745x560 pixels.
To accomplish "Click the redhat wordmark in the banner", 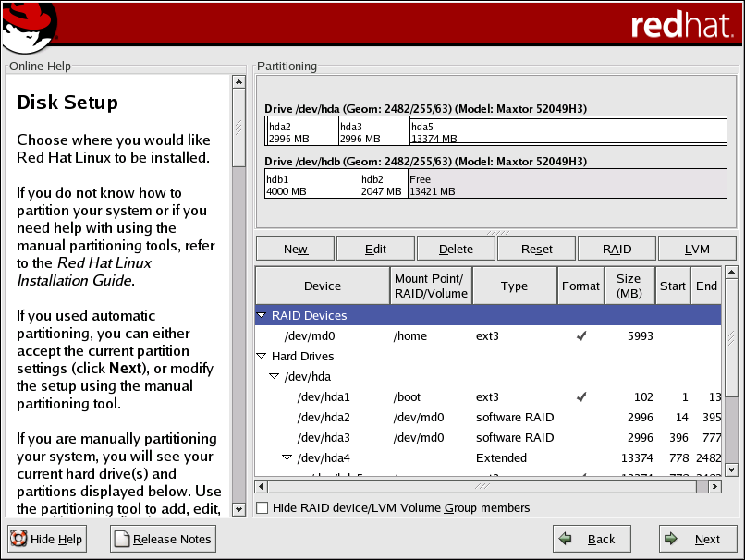I will pos(681,25).
